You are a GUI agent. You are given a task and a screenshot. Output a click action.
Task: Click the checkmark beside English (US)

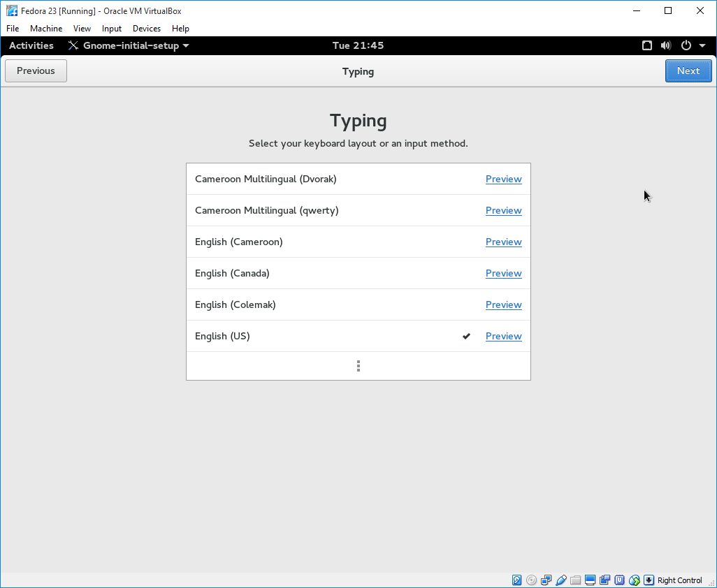pyautogui.click(x=466, y=337)
